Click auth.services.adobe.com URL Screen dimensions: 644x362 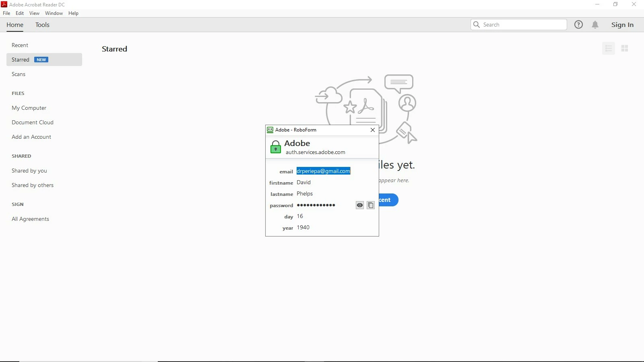(x=315, y=152)
